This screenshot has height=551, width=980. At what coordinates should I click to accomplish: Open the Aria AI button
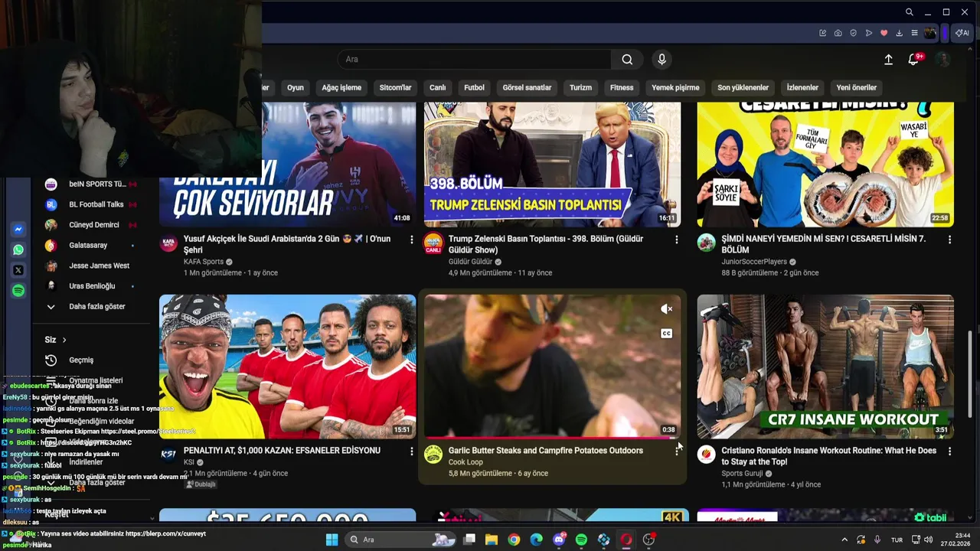click(x=962, y=33)
